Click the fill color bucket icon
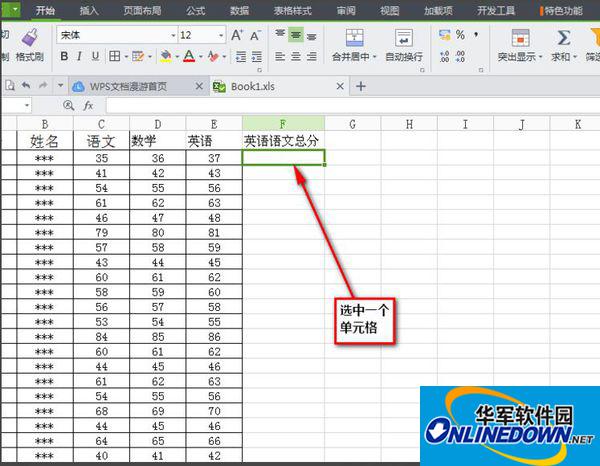 (x=166, y=56)
